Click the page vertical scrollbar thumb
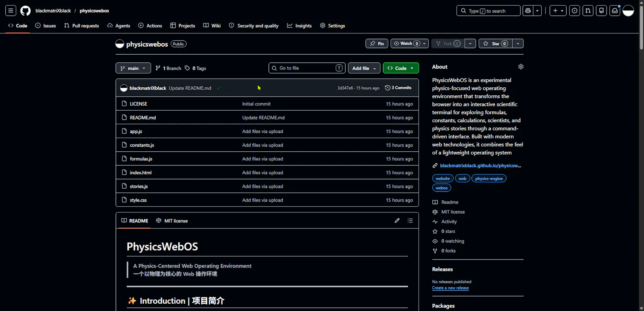 point(641,28)
